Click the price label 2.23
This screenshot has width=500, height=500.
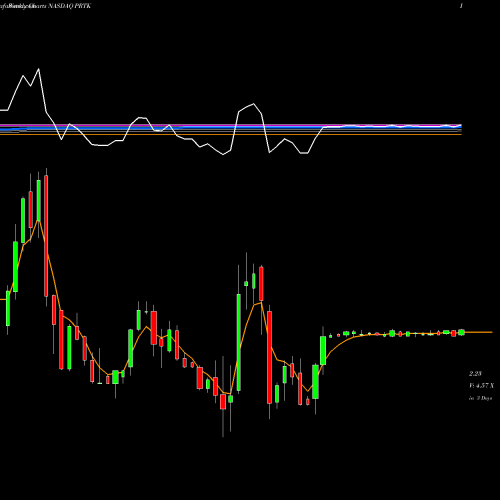475,373
